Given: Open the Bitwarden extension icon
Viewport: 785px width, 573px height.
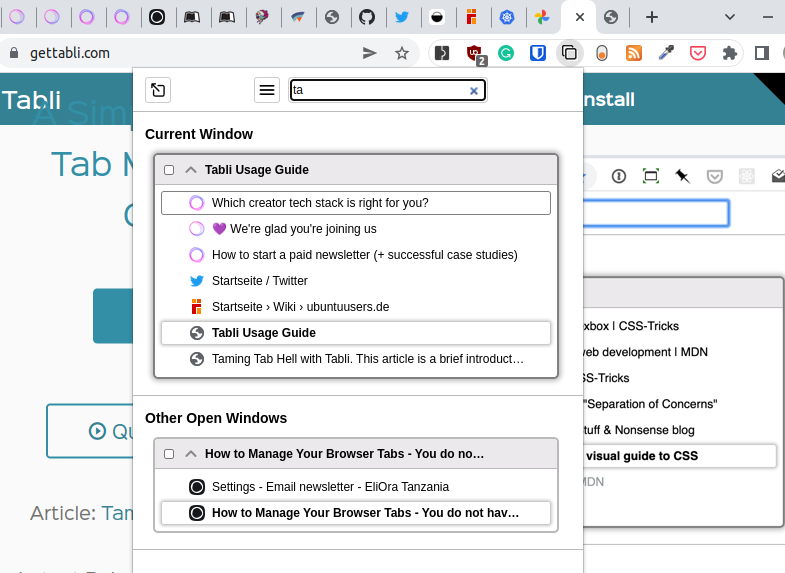Looking at the screenshot, I should coord(538,53).
